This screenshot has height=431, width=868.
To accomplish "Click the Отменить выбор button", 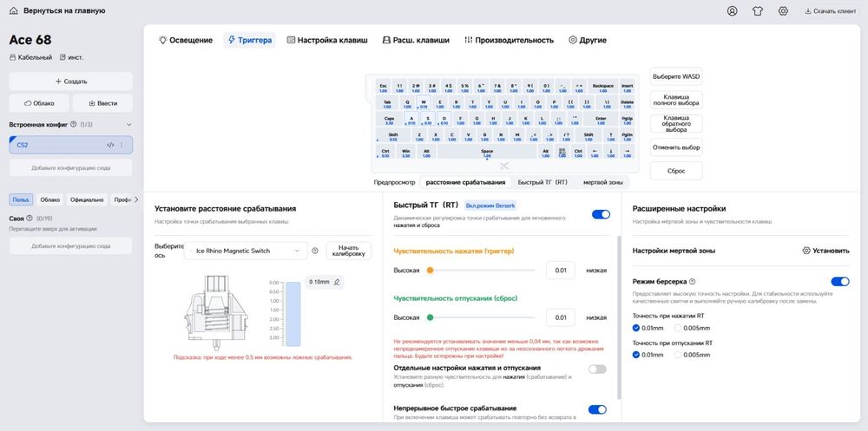I will pos(676,147).
